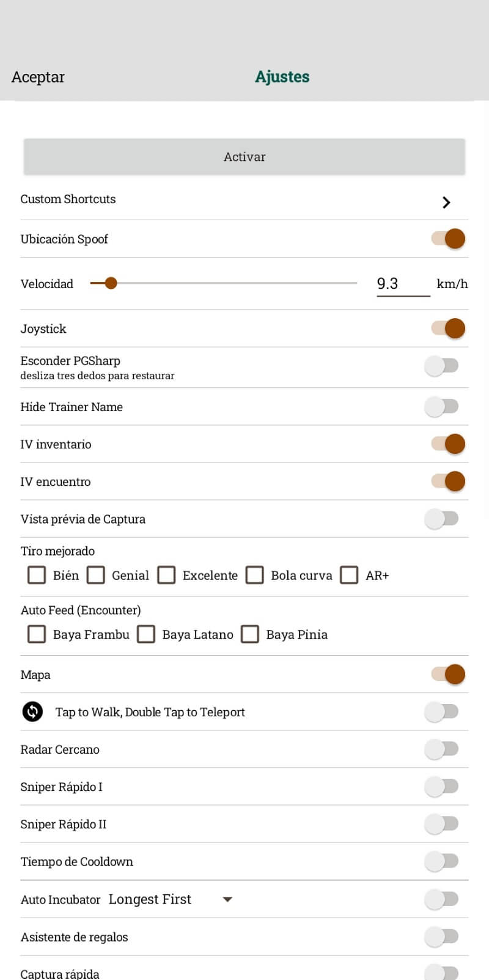The height and width of the screenshot is (980, 489).
Task: Enable Esconder PGSharp switch
Action: click(x=441, y=366)
